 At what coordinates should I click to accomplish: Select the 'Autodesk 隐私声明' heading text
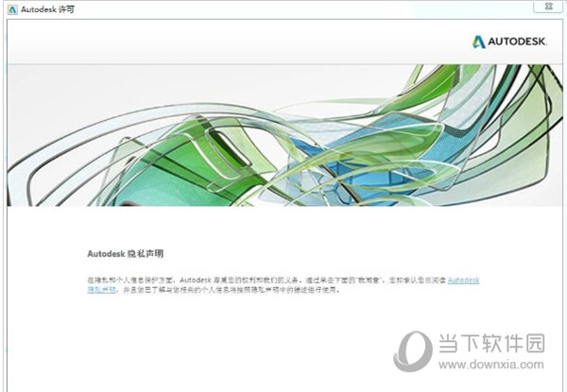coord(125,254)
